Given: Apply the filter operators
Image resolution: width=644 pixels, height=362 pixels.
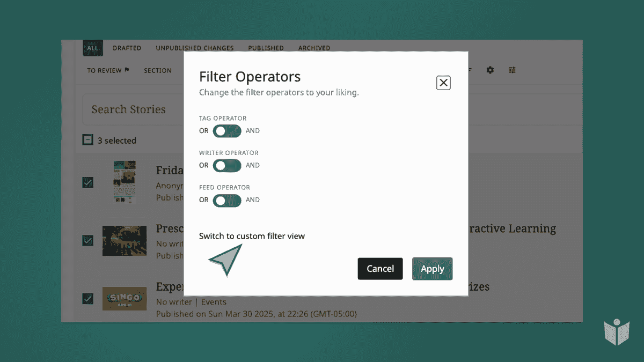Looking at the screenshot, I should pos(432,269).
